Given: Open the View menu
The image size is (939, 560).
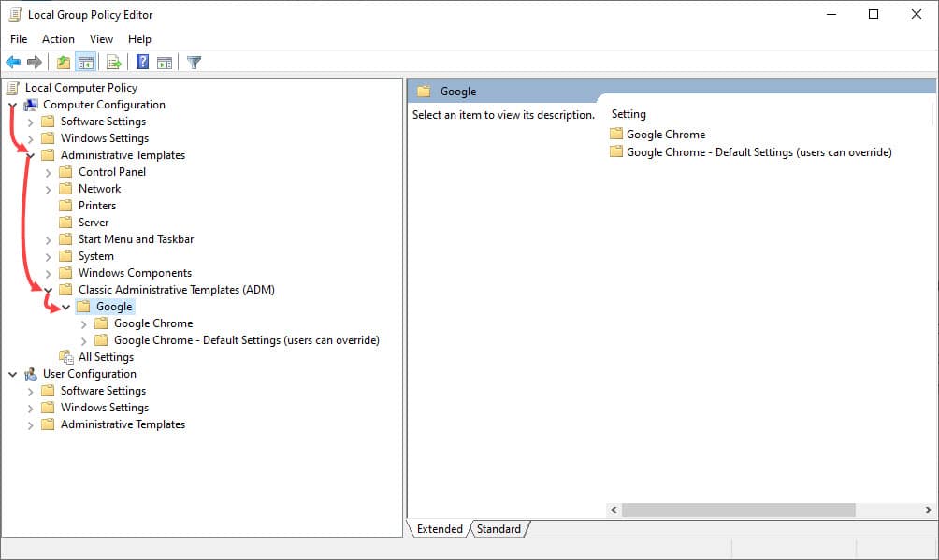Looking at the screenshot, I should (101, 39).
